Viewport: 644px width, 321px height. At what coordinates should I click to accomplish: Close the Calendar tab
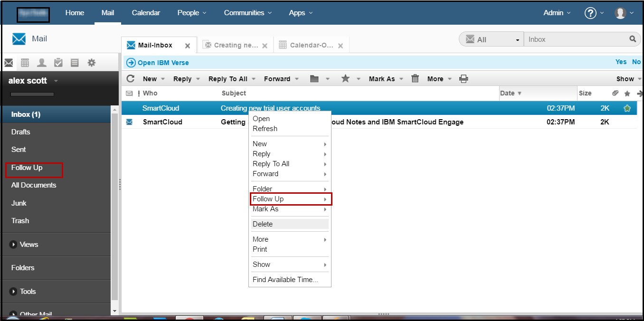pyautogui.click(x=341, y=46)
